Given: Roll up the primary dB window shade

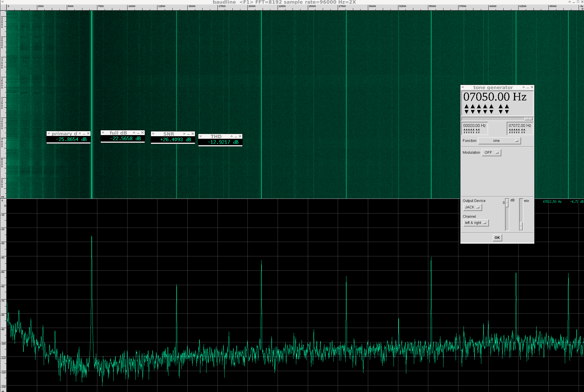Looking at the screenshot, I should click(x=80, y=133).
